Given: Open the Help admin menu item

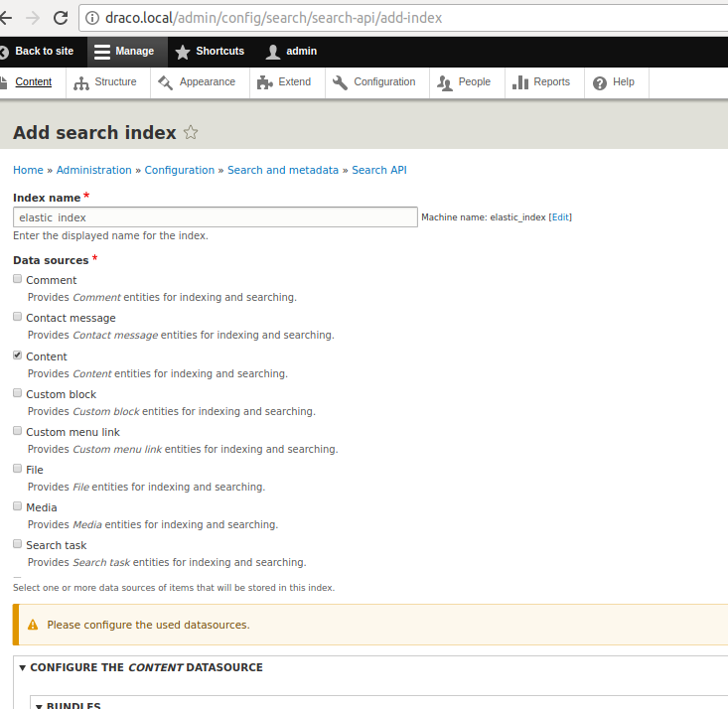Looking at the screenshot, I should (x=617, y=82).
